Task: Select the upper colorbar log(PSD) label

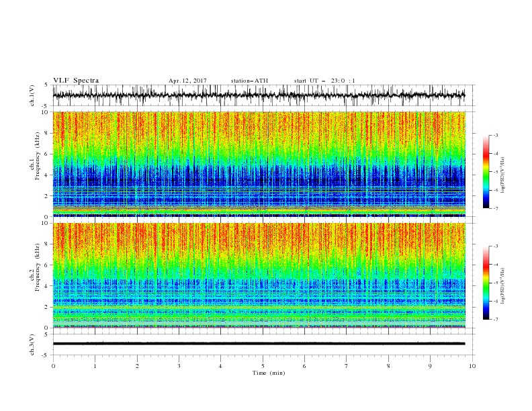Action: click(x=503, y=175)
